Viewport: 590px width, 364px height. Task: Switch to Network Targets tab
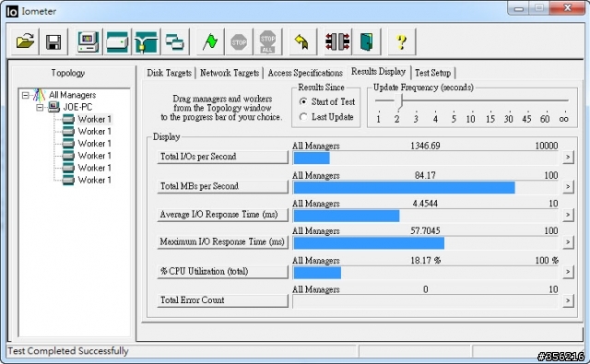click(x=230, y=73)
